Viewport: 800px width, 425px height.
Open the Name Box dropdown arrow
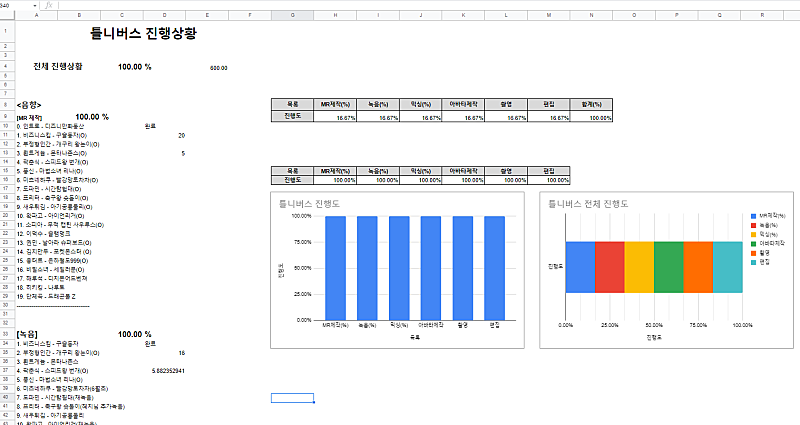pyautogui.click(x=36, y=5)
